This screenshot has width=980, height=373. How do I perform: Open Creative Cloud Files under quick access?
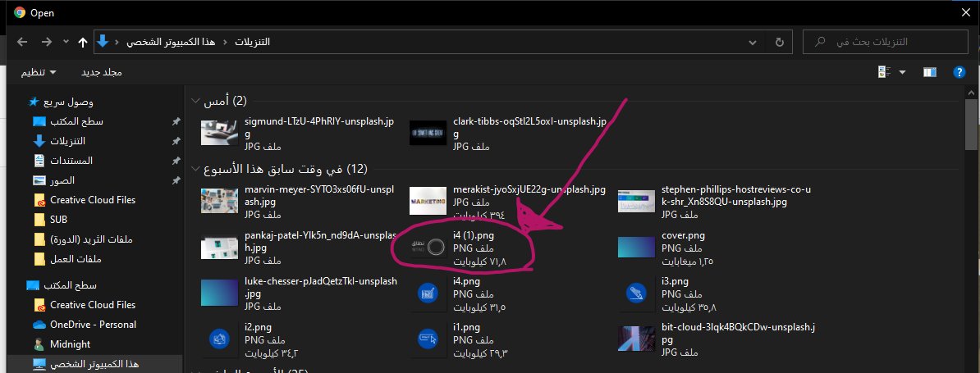85,199
